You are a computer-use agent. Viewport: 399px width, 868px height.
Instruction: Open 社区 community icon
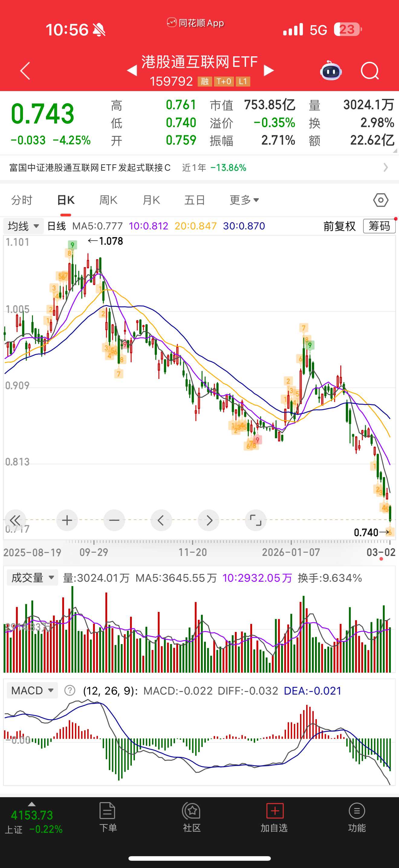[x=192, y=817]
